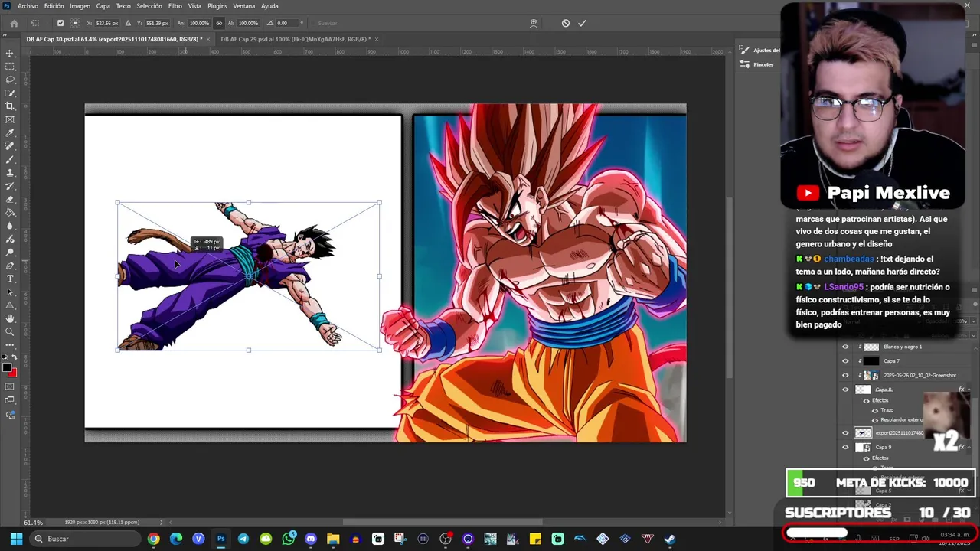Select the Crop tool

point(10,106)
